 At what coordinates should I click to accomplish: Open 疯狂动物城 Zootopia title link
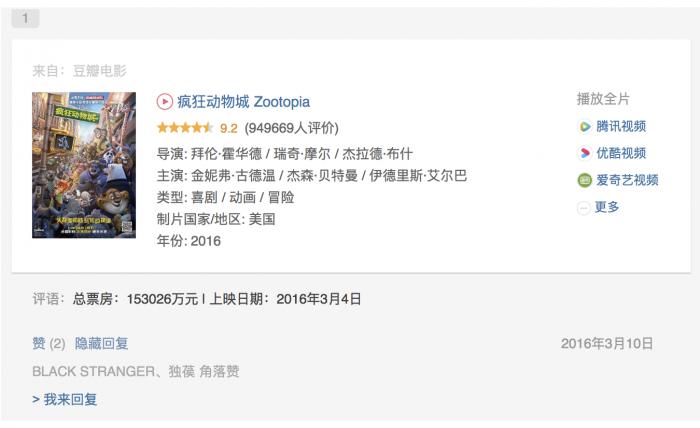point(243,101)
